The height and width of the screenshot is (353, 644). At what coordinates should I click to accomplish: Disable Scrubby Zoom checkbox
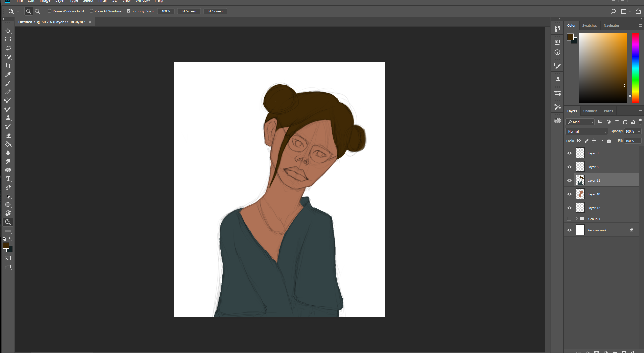pos(128,11)
